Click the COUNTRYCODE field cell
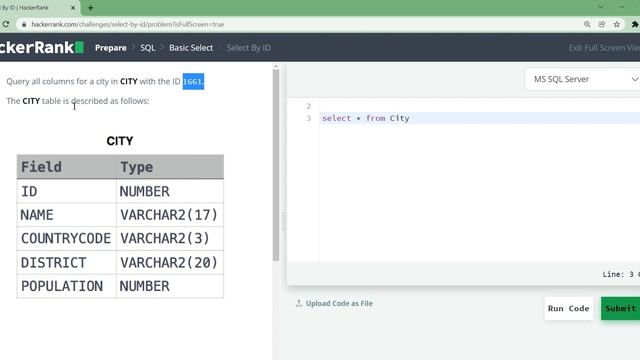 coord(67,238)
